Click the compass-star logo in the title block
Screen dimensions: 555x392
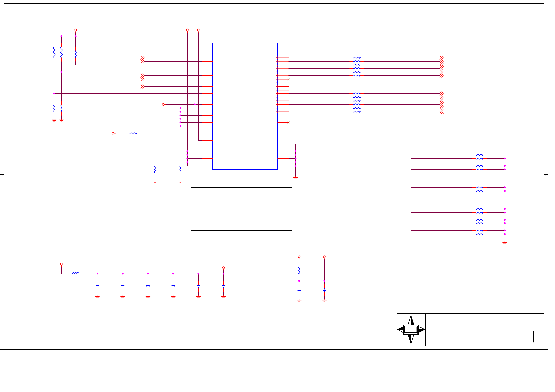tap(411, 329)
